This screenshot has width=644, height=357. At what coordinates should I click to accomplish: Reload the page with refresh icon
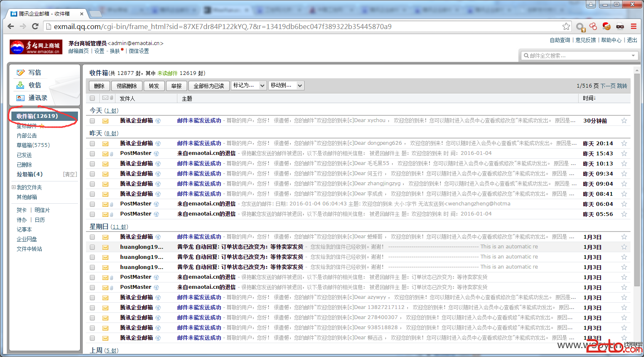[35, 27]
